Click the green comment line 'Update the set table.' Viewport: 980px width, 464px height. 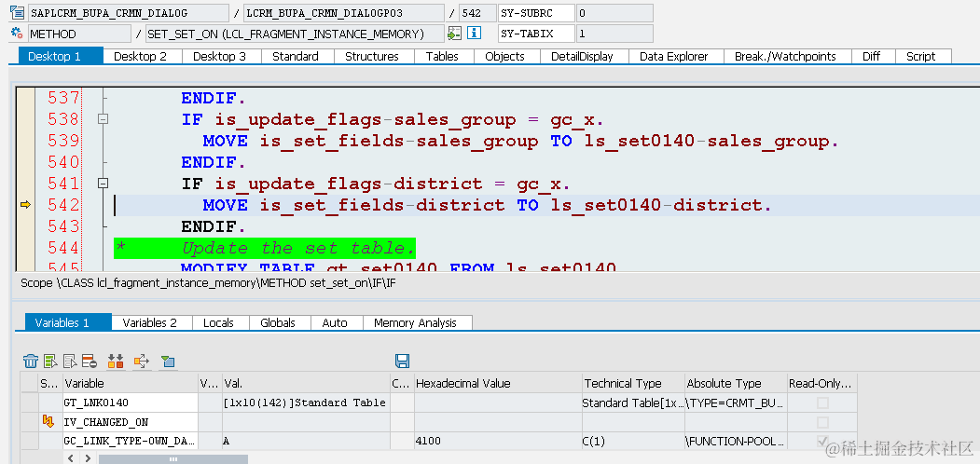[x=266, y=248]
